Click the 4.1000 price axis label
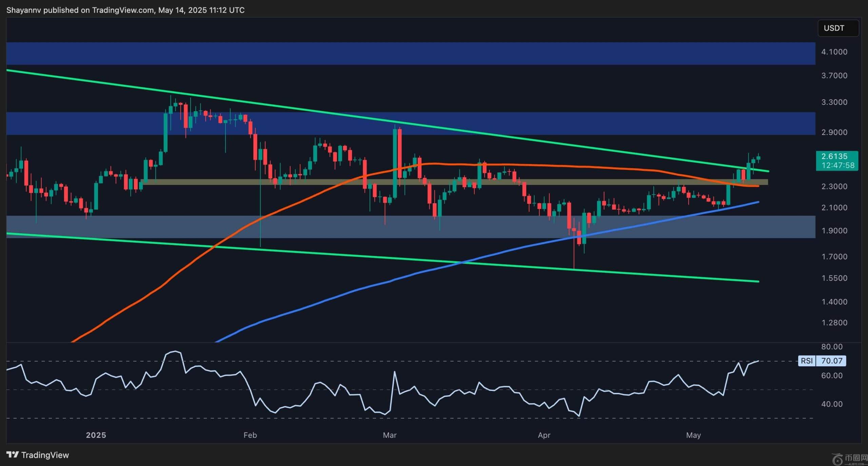This screenshot has height=466, width=868. click(x=834, y=52)
